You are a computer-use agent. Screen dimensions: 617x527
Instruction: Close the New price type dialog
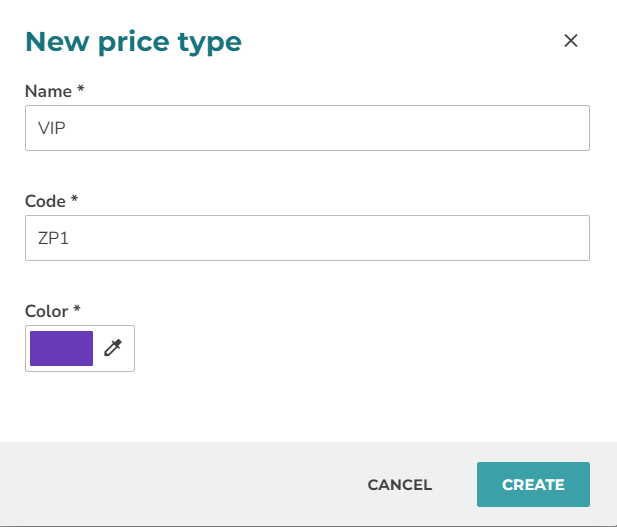coord(571,41)
